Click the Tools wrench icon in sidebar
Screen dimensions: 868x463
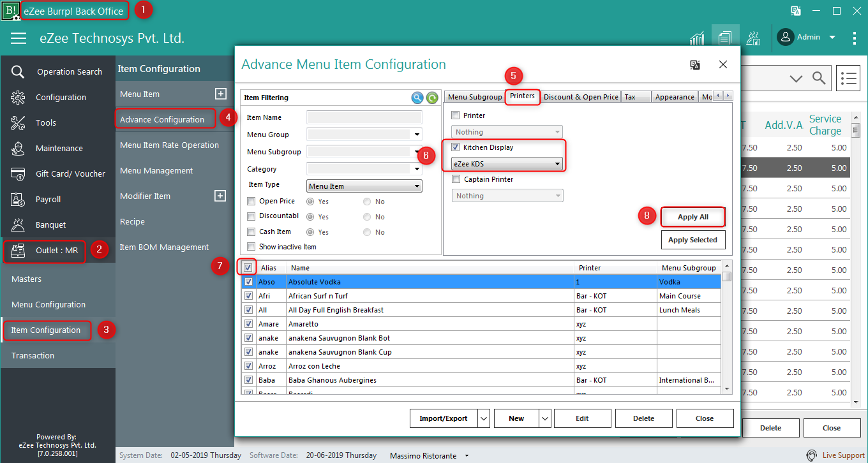point(18,122)
